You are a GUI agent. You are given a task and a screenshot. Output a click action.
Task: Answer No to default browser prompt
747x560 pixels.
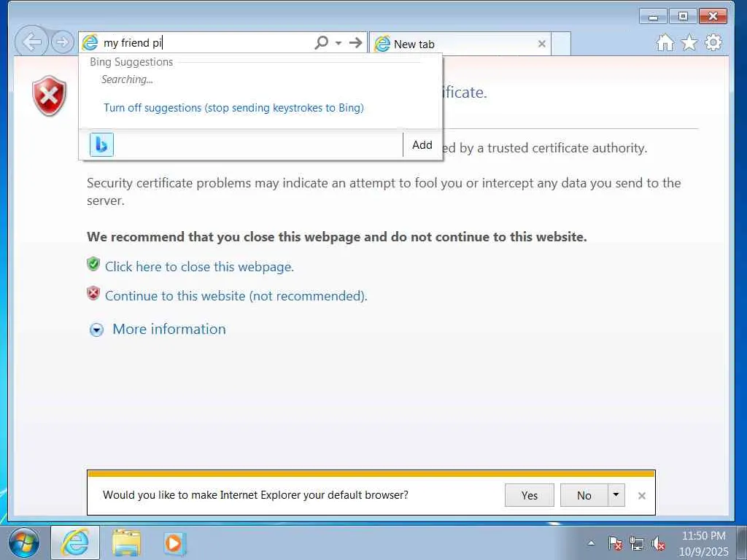(x=584, y=495)
